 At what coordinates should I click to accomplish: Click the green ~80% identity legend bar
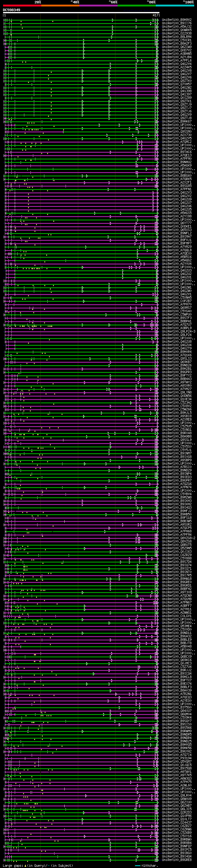click(x=137, y=6)
